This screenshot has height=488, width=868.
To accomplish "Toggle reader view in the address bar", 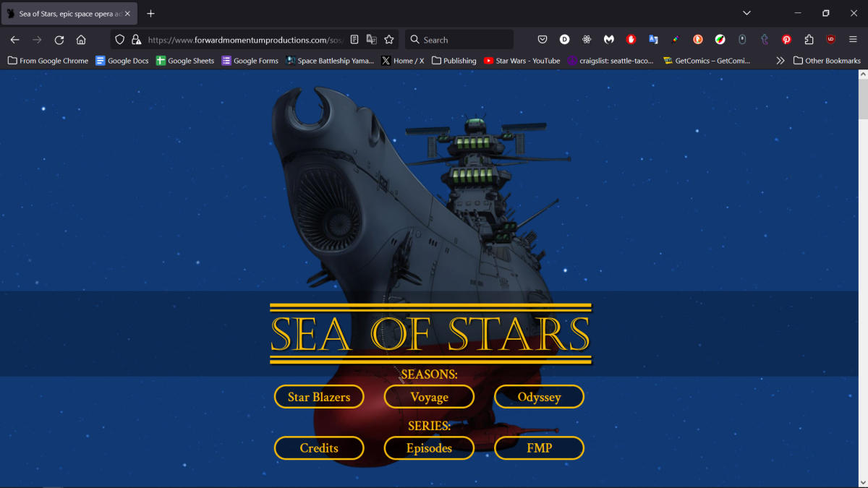I will coord(354,40).
